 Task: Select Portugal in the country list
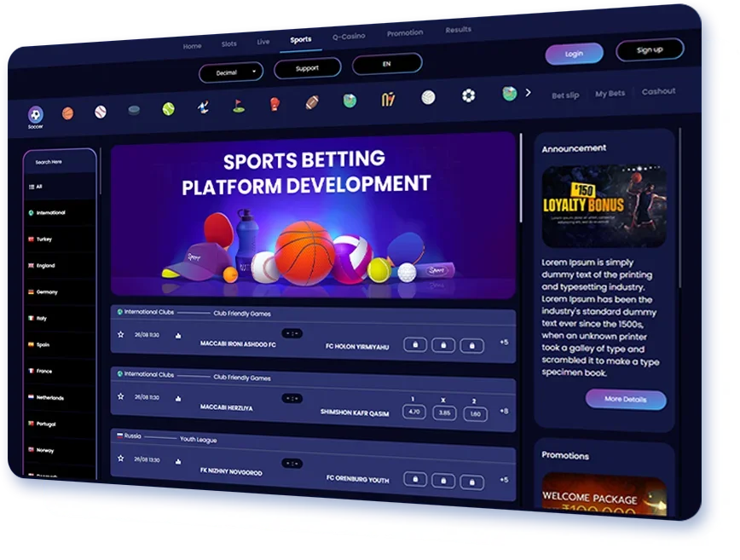pyautogui.click(x=60, y=424)
